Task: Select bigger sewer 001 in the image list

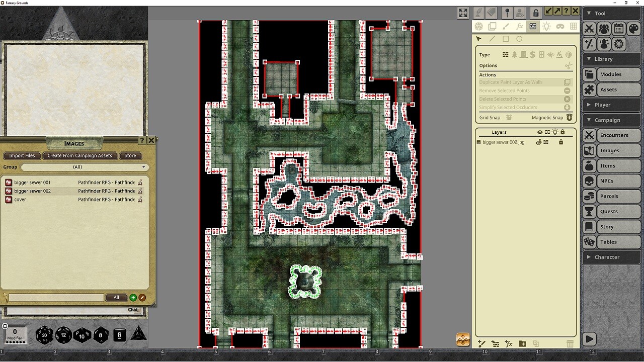Action: pos(31,182)
